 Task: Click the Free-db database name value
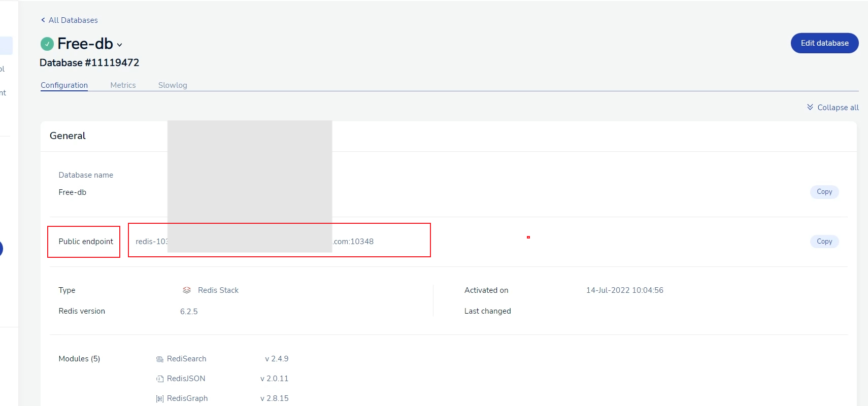tap(73, 192)
